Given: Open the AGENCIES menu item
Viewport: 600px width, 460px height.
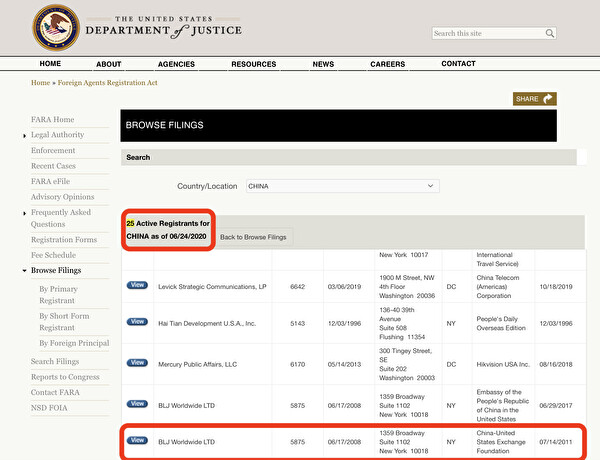Looking at the screenshot, I should pos(176,64).
